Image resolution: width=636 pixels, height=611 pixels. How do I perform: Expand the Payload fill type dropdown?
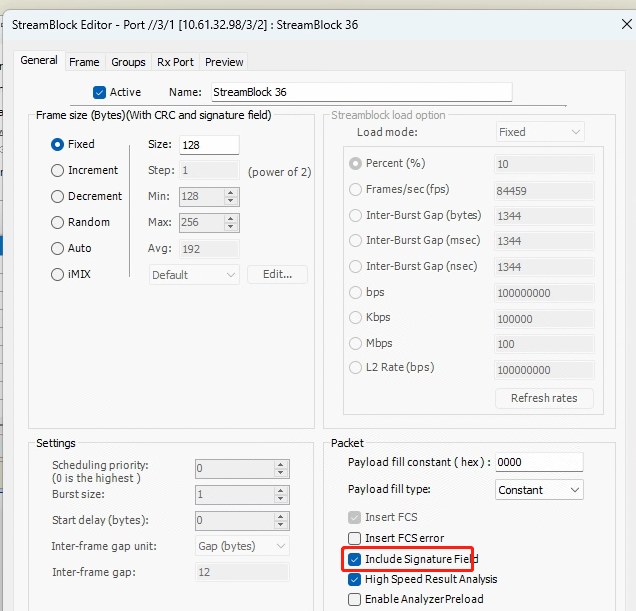pos(539,490)
